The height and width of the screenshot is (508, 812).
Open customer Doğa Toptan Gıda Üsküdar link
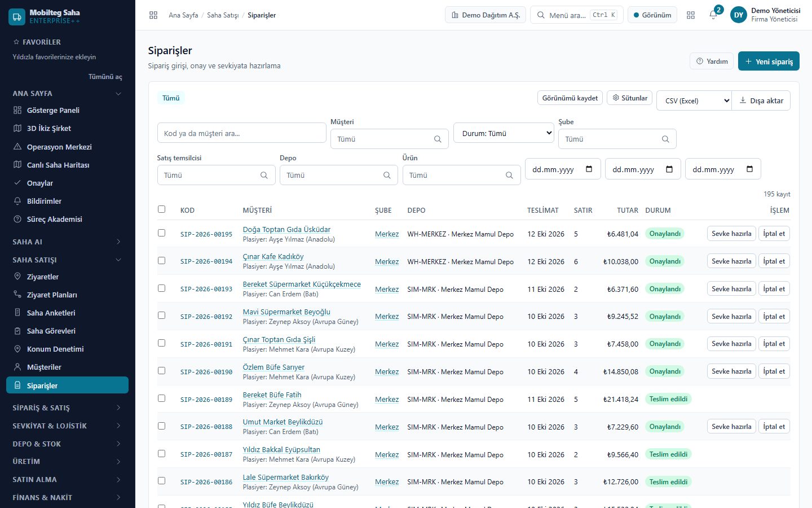tap(286, 229)
